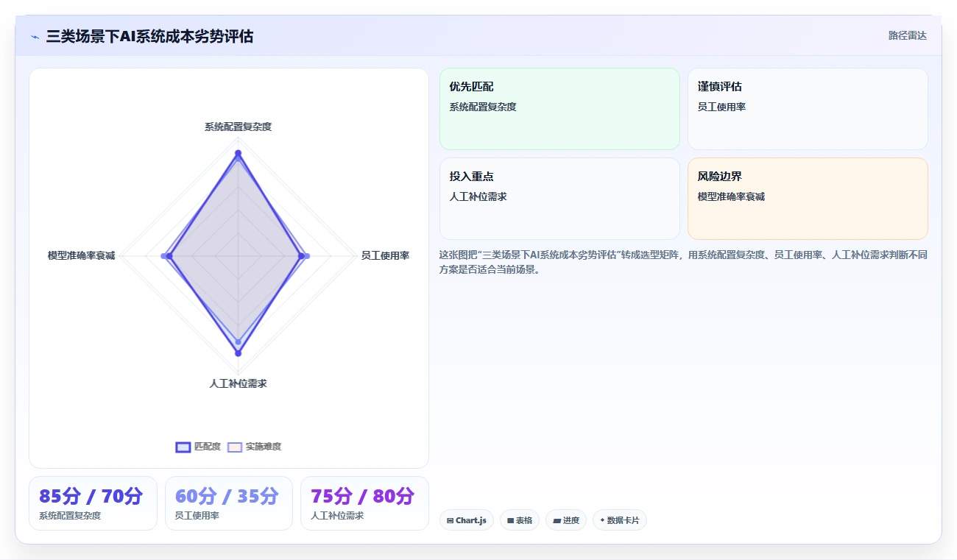Click the 表格 tag chip
Viewport: 957px width, 560px height.
tap(519, 520)
